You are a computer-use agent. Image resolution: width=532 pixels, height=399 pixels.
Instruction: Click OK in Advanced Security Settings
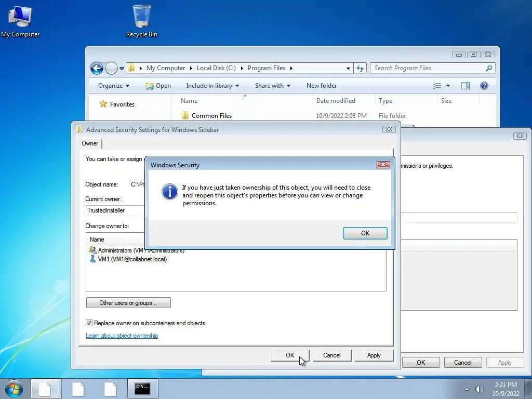click(x=290, y=355)
